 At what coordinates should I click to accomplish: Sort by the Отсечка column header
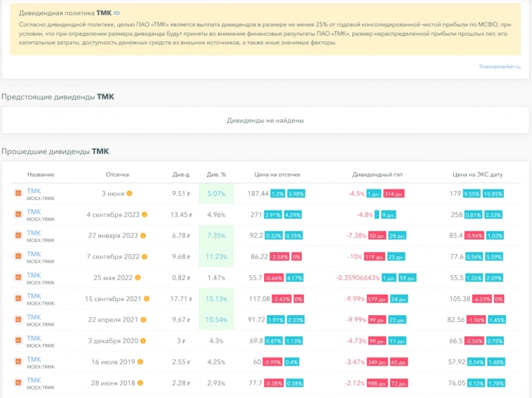(117, 174)
